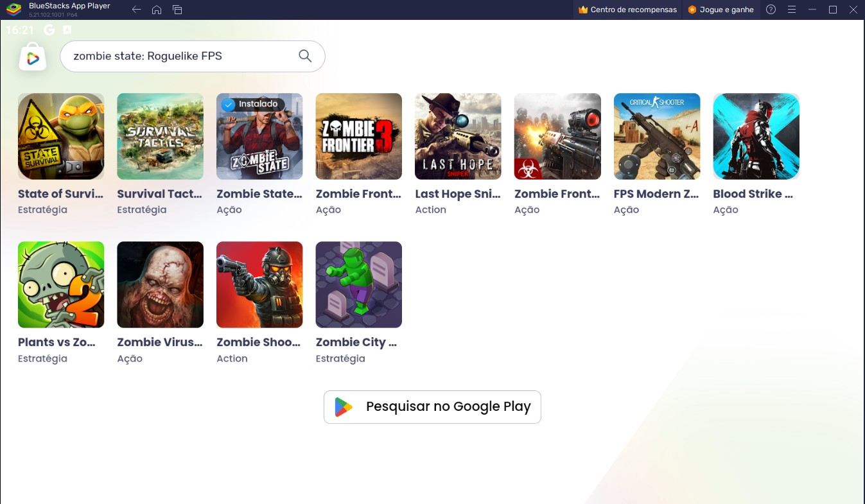Click the FPS Modern Z... title
Image resolution: width=865 pixels, height=504 pixels.
tap(656, 194)
